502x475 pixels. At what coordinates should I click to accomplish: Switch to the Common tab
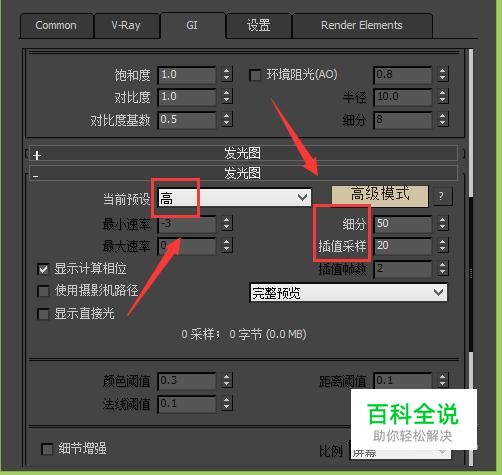pos(56,26)
